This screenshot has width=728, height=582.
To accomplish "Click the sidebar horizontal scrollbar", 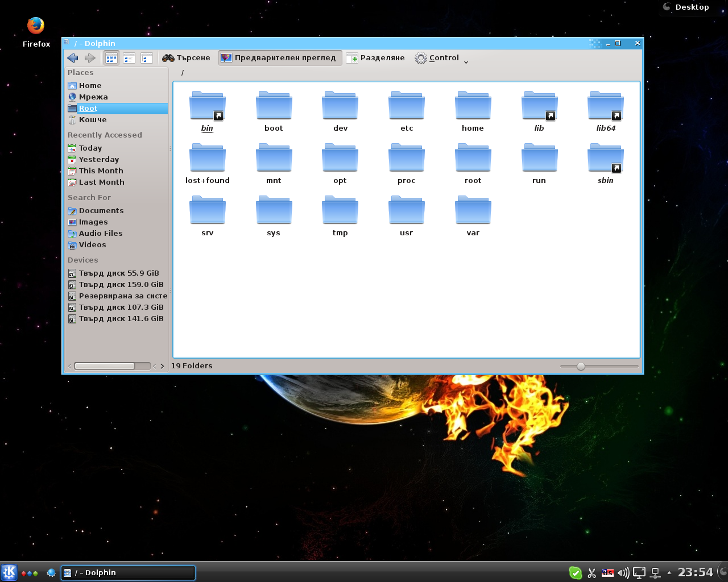I will (105, 366).
